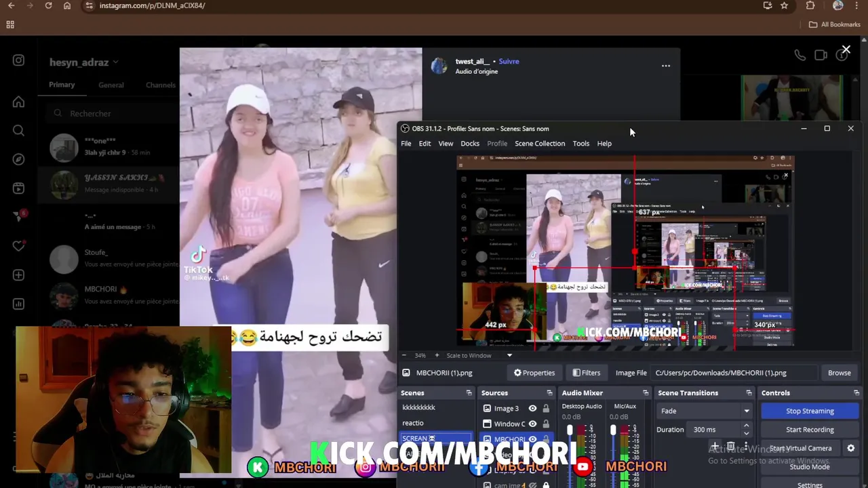This screenshot has width=868, height=488.
Task: Open the Explore compass icon
Action: click(x=18, y=159)
